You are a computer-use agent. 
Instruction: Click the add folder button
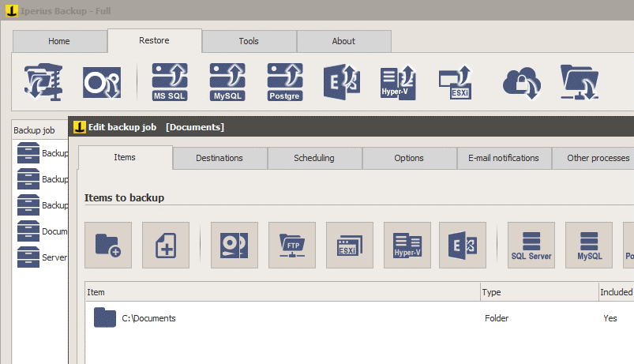point(108,245)
